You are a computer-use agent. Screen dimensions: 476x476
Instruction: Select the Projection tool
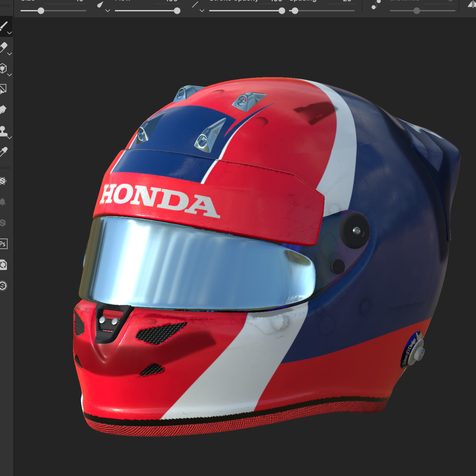(x=3, y=68)
